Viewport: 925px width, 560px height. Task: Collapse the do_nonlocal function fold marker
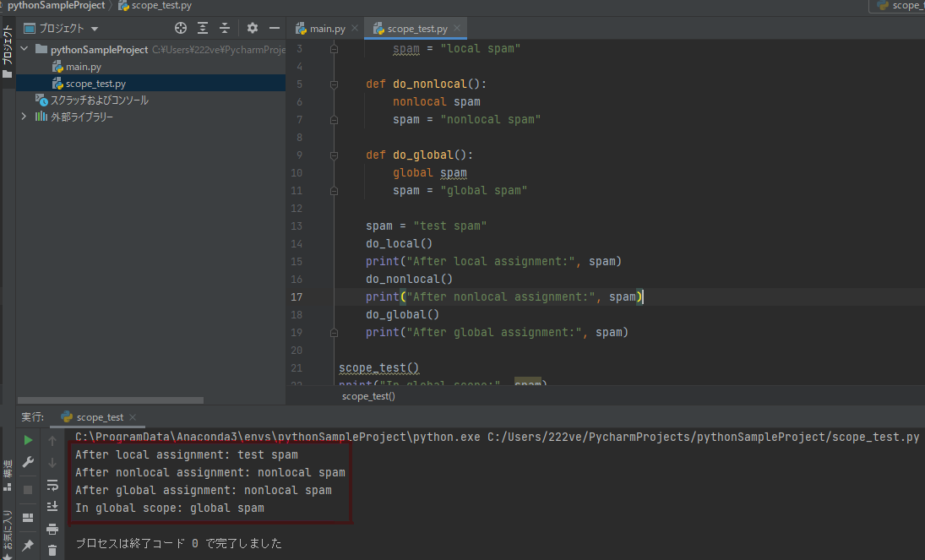point(334,84)
